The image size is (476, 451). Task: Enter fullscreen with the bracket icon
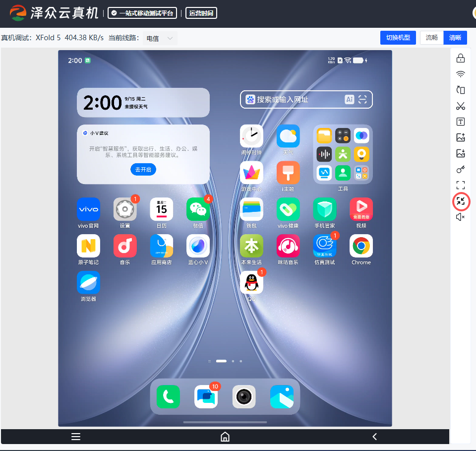461,185
